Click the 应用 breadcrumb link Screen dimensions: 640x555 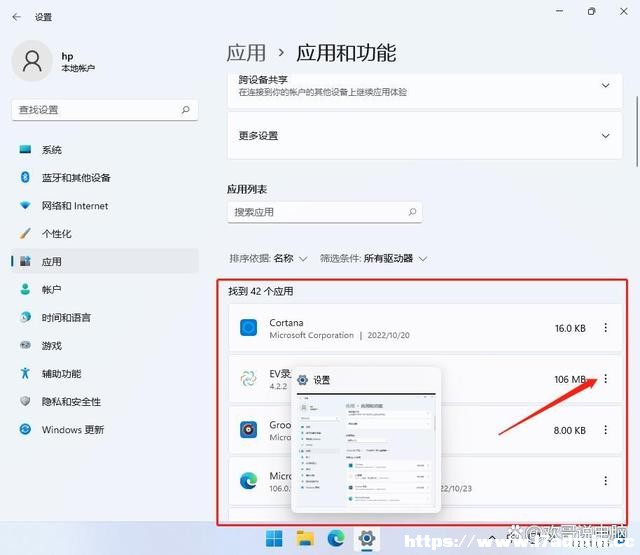click(x=246, y=53)
